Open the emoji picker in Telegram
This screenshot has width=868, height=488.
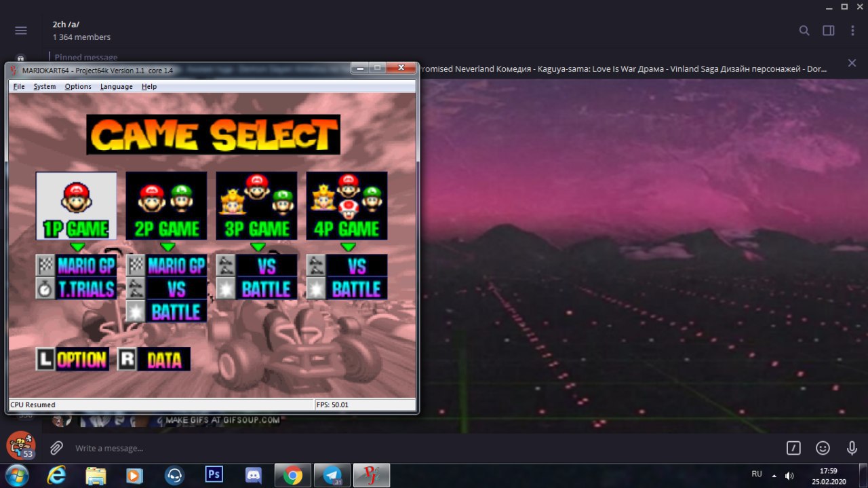[x=823, y=448]
